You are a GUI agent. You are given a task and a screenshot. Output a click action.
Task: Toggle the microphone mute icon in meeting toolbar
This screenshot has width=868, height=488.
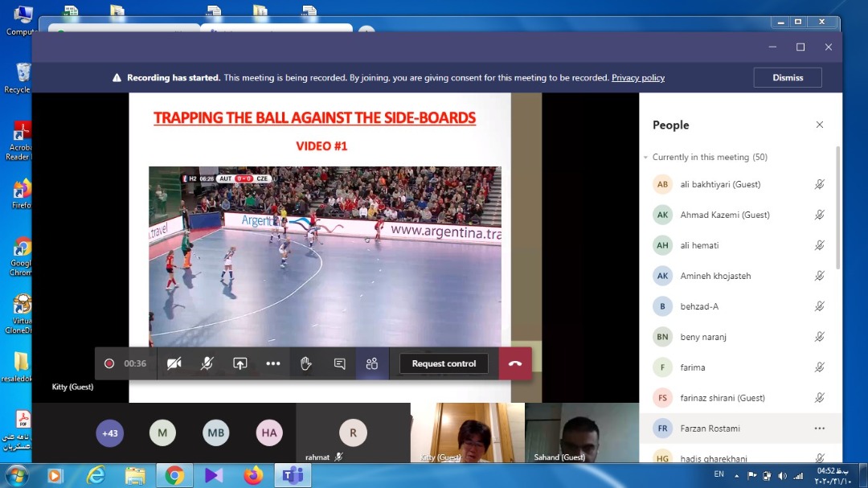(x=207, y=363)
